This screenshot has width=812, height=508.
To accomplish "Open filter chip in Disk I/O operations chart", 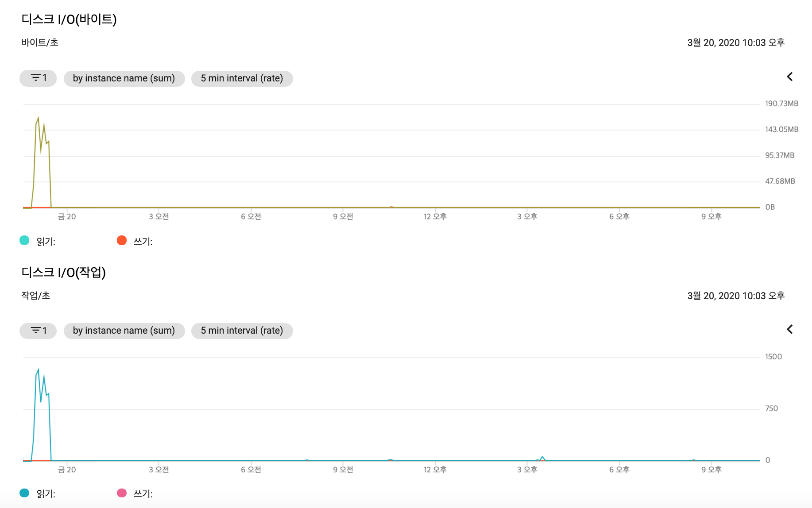I will [x=38, y=331].
